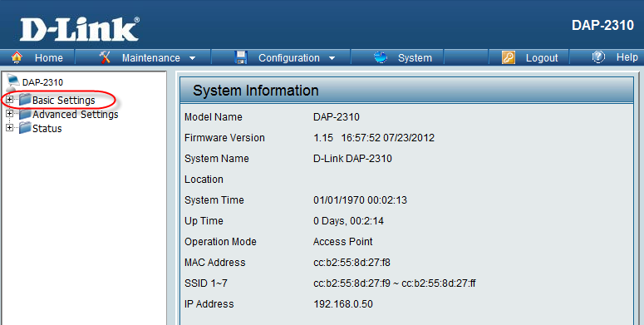Select the Home menu label
The image size is (644, 325).
coord(49,58)
